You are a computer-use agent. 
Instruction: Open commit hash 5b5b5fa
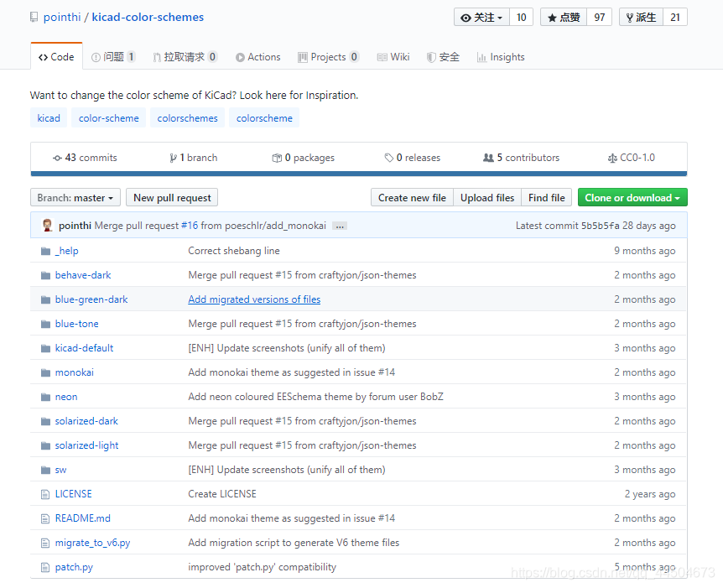point(600,226)
